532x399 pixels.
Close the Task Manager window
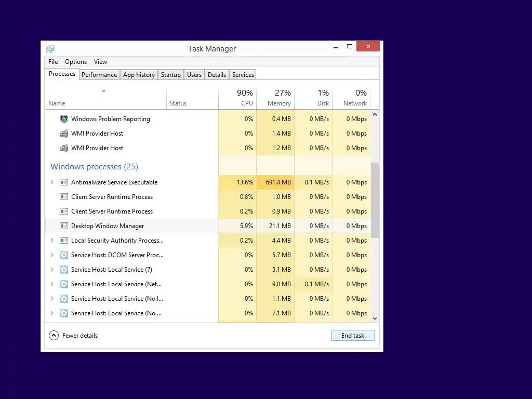pos(368,46)
